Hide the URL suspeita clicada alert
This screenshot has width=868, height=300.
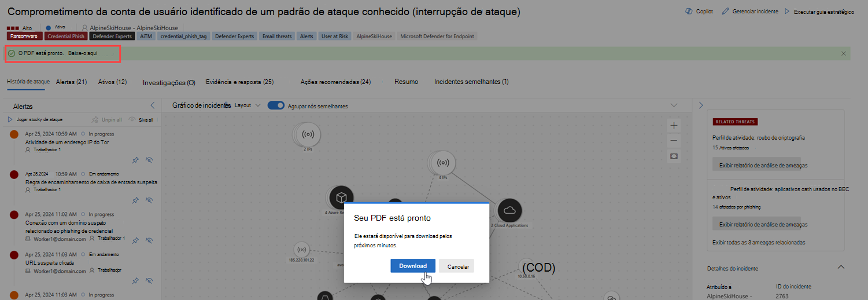pyautogui.click(x=149, y=281)
